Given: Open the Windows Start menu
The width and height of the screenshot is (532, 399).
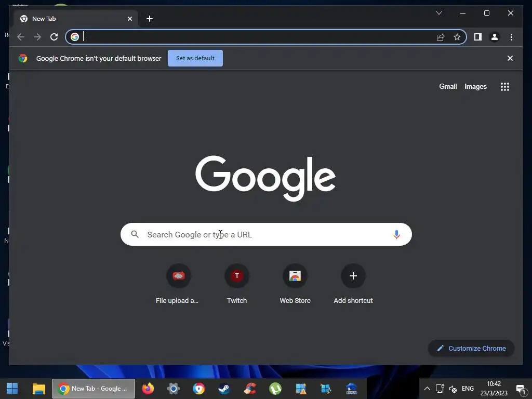Looking at the screenshot, I should (12, 389).
